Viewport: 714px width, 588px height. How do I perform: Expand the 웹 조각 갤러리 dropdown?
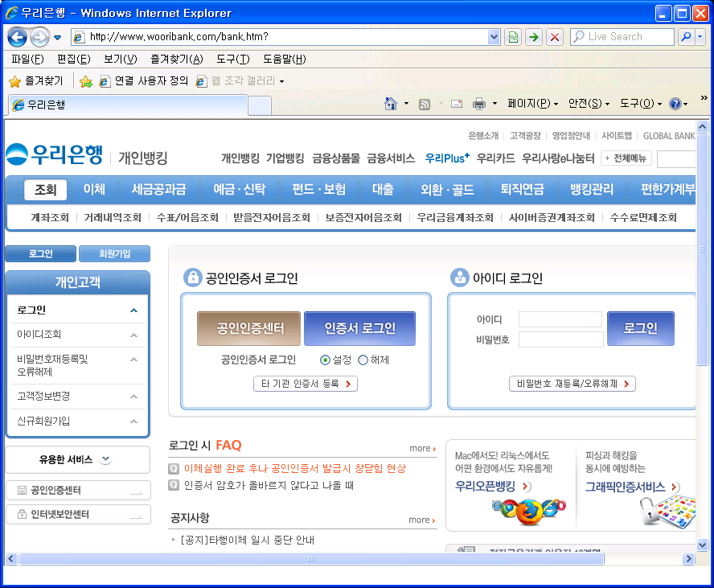pyautogui.click(x=282, y=81)
